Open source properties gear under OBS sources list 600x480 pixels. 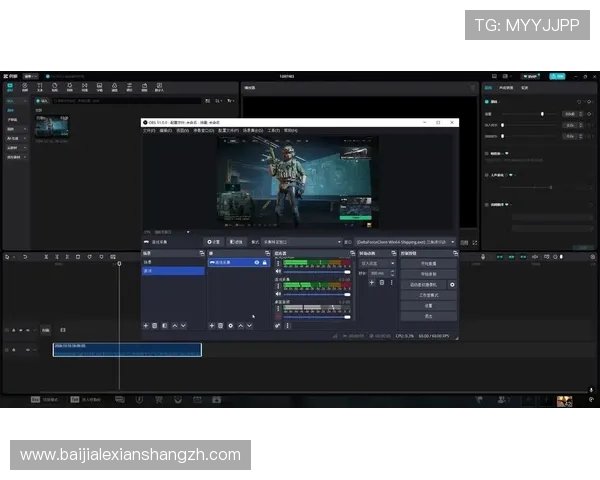[x=230, y=325]
